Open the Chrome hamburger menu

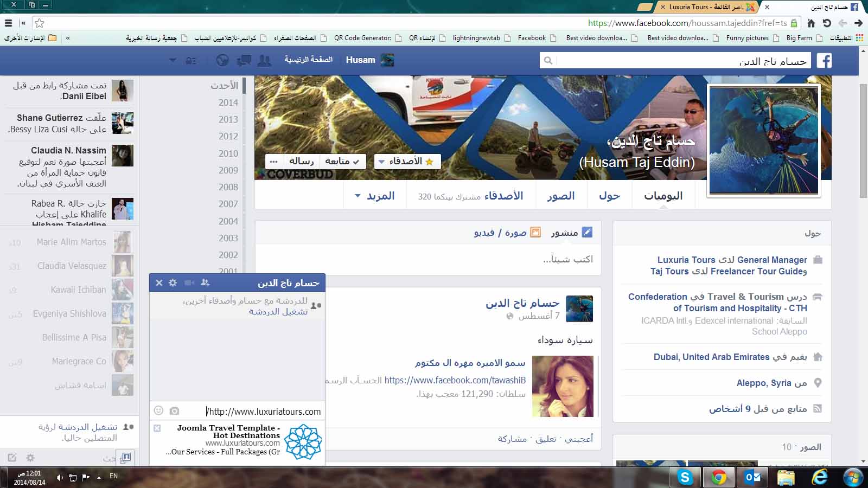8,23
